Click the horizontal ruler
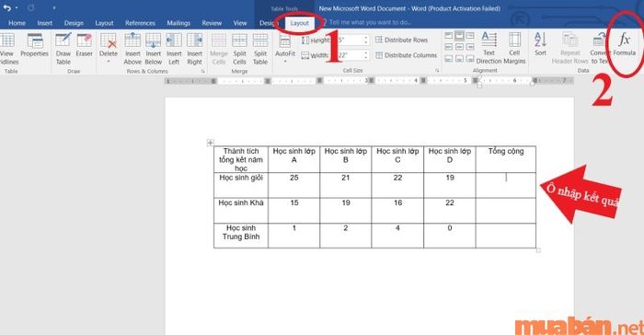The width and height of the screenshot is (644, 335). click(369, 81)
